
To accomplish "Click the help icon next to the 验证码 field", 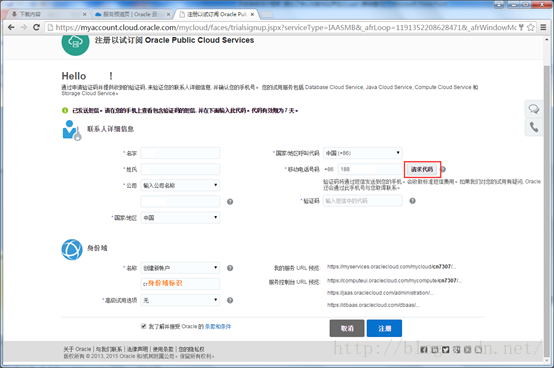I will [412, 201].
